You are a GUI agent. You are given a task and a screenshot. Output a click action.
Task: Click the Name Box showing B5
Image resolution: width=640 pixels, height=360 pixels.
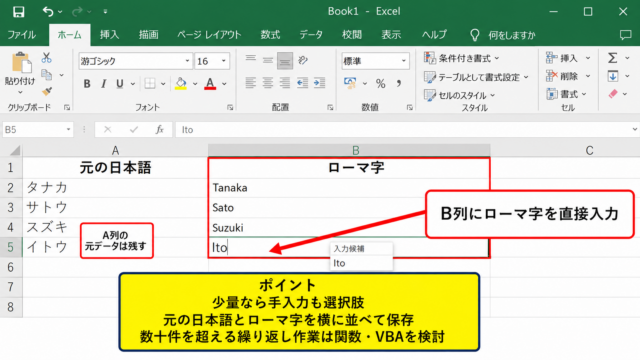click(x=37, y=130)
